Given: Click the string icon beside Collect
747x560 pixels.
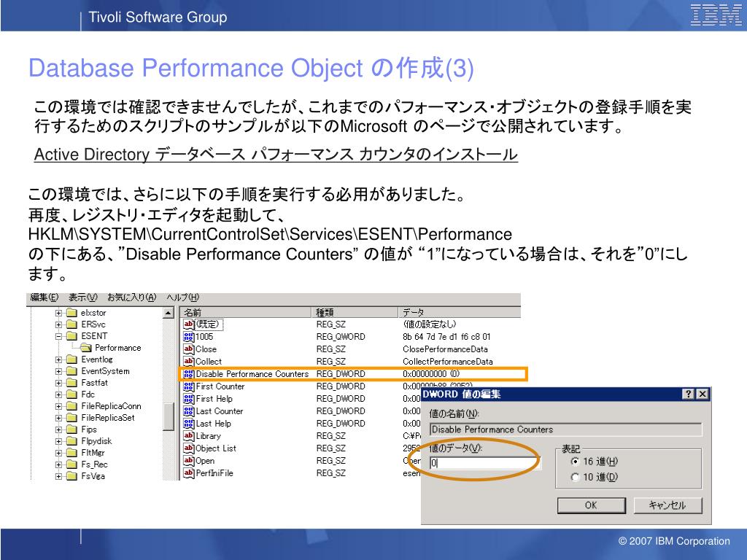Looking at the screenshot, I should pyautogui.click(x=189, y=362).
